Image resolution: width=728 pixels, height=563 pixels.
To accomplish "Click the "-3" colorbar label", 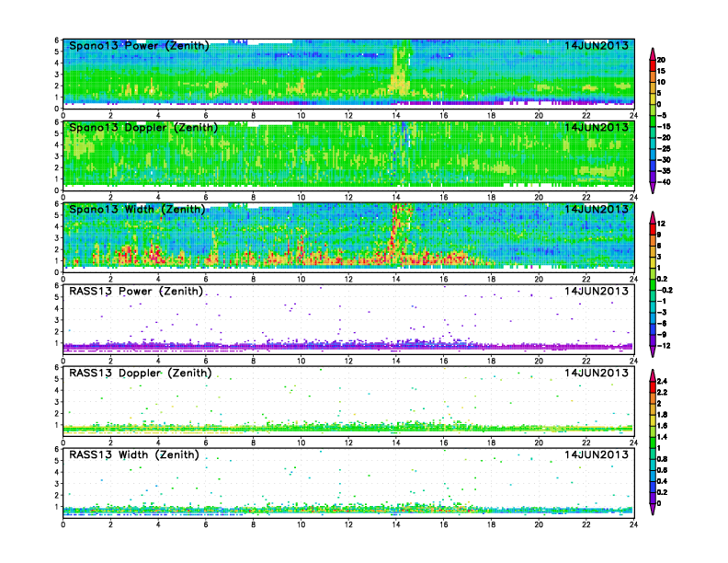I will pyautogui.click(x=662, y=313).
